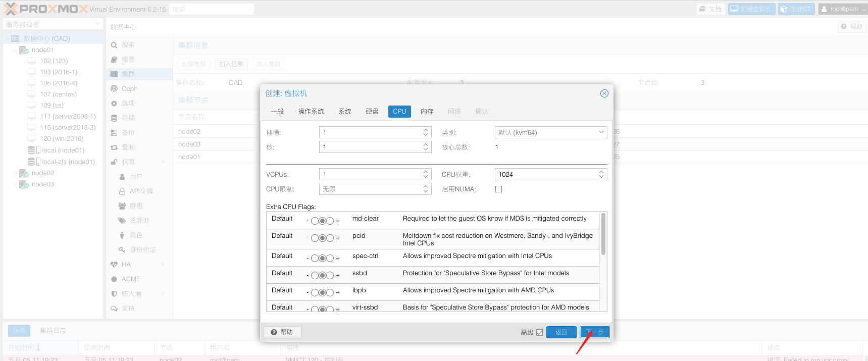Open 备份 backup floppy icon

click(x=114, y=133)
